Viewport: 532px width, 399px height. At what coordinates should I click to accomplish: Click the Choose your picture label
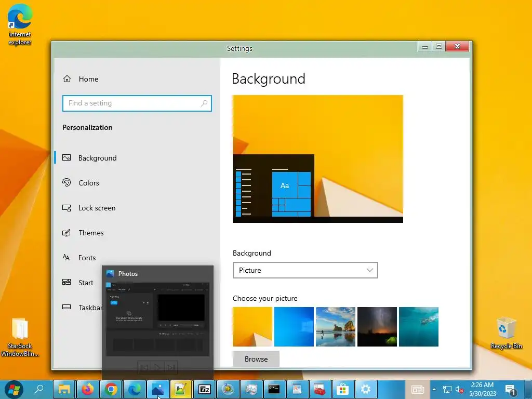pos(265,298)
